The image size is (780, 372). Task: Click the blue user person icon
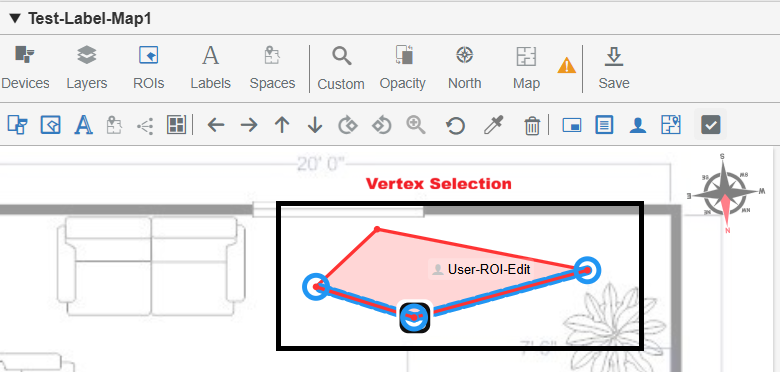[x=637, y=125]
